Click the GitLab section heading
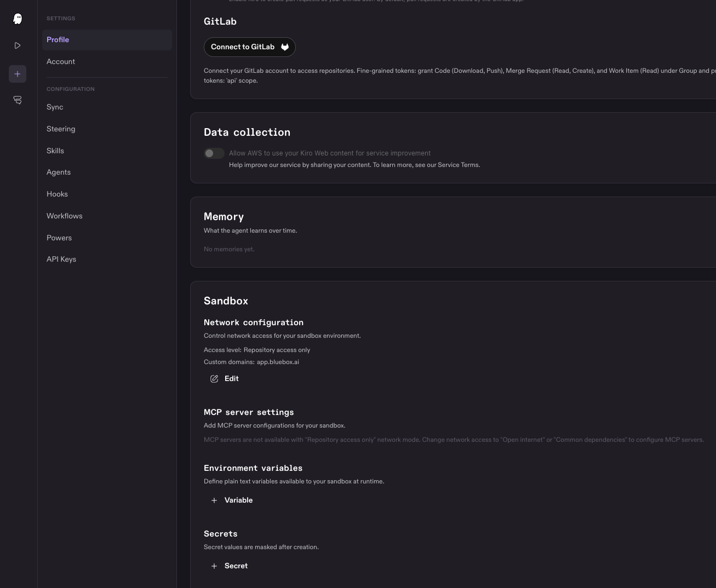This screenshot has width=716, height=588. (220, 22)
